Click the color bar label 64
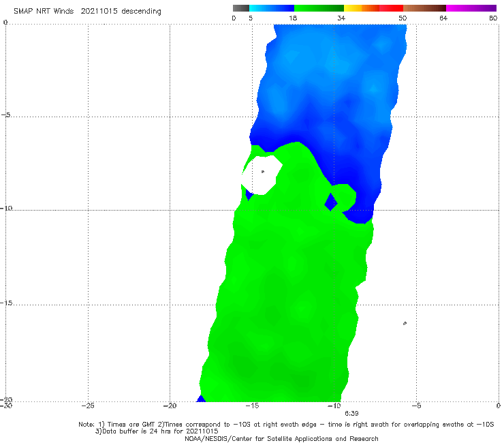The image size is (504, 443). 443,18
